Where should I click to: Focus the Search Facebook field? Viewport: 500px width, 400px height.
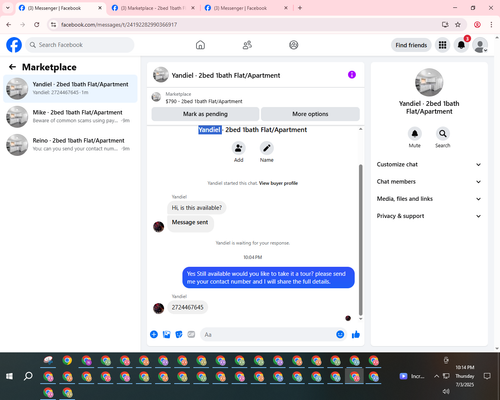(80, 45)
